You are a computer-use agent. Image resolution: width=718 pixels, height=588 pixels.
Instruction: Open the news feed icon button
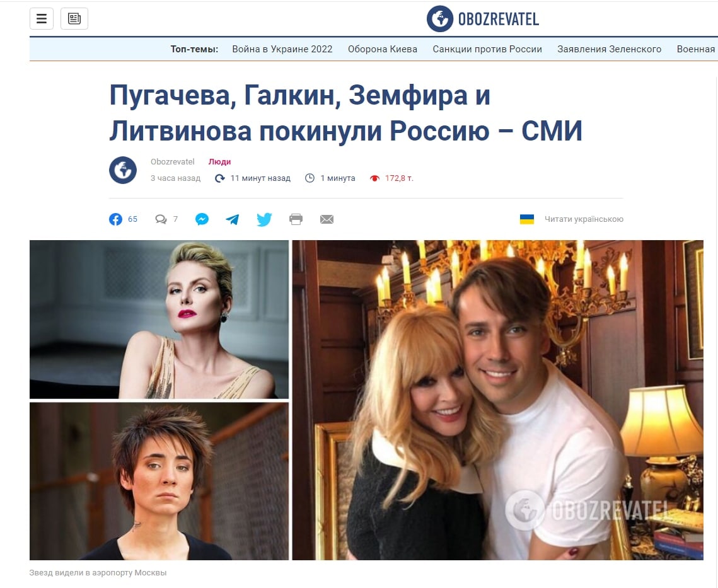(x=74, y=18)
